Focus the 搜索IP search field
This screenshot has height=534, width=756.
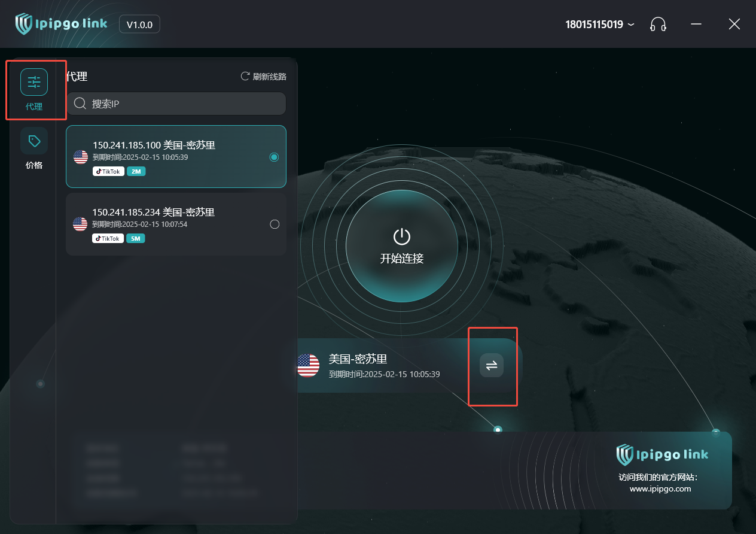(176, 104)
